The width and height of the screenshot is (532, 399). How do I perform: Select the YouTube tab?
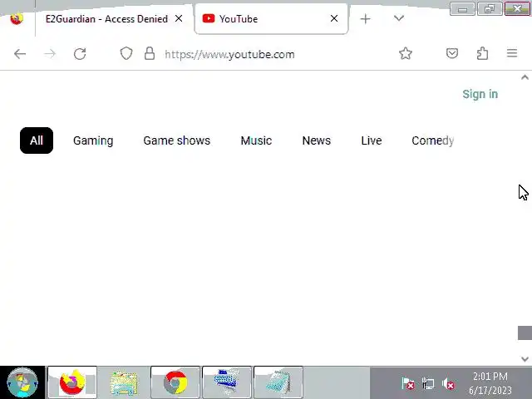[271, 18]
